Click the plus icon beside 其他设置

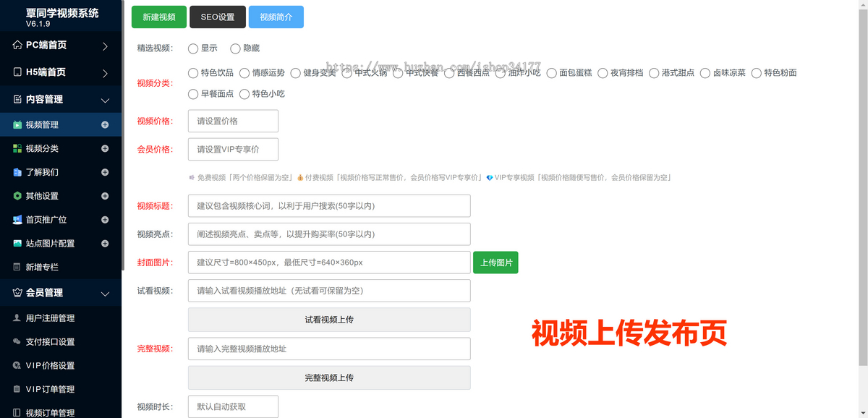point(105,196)
